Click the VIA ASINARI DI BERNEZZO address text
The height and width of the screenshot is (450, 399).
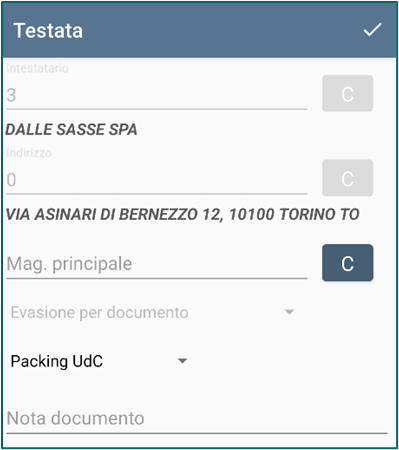[x=183, y=214]
